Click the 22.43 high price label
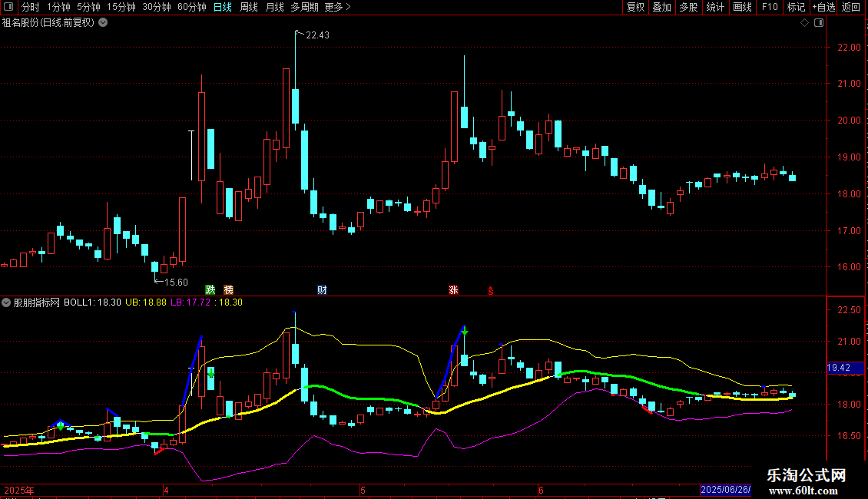Screen dimensions: 868x499 pyautogui.click(x=317, y=35)
